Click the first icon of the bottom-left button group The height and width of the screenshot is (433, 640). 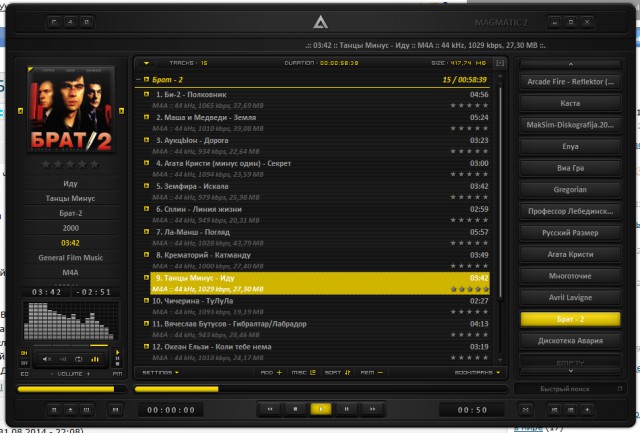54,410
